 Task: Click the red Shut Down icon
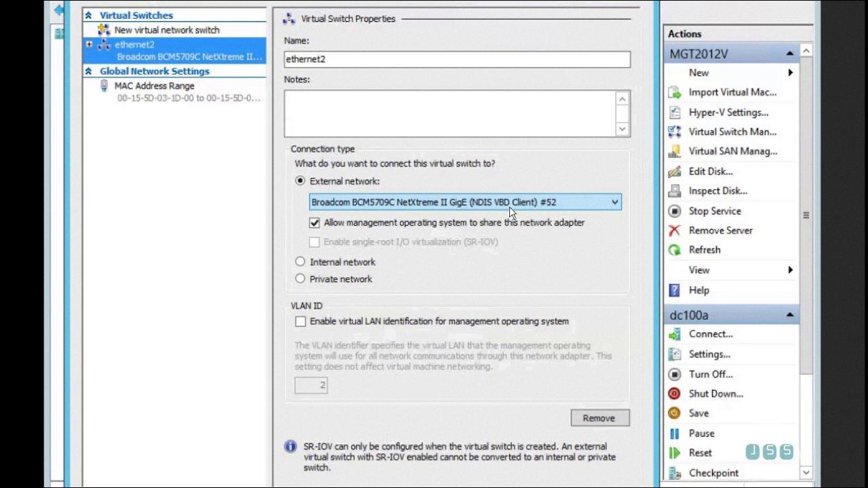(674, 394)
